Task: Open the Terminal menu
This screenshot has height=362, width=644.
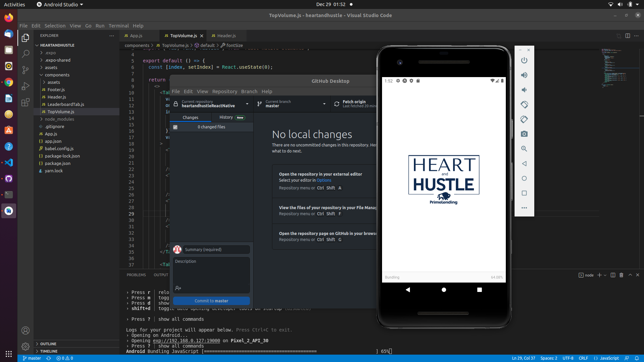Action: (x=118, y=26)
